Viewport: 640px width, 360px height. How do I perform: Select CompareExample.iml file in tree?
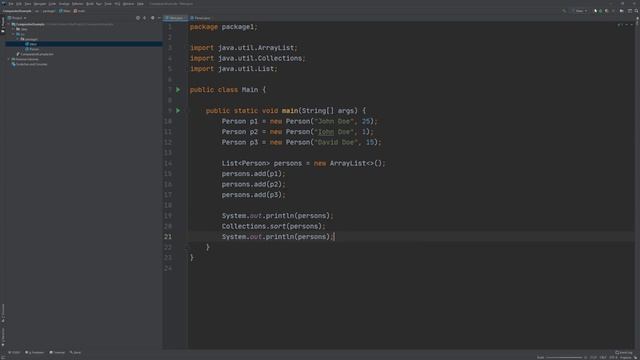point(36,54)
